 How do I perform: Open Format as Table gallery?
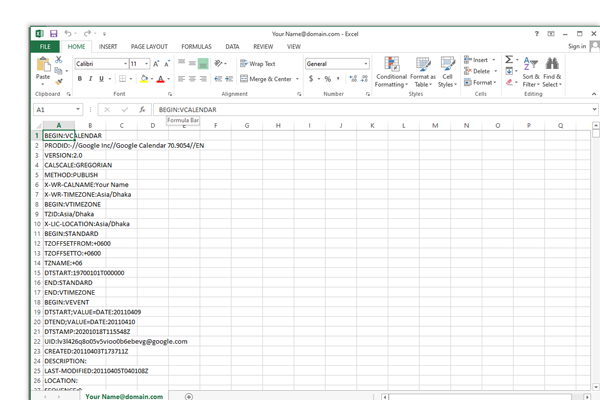(423, 72)
